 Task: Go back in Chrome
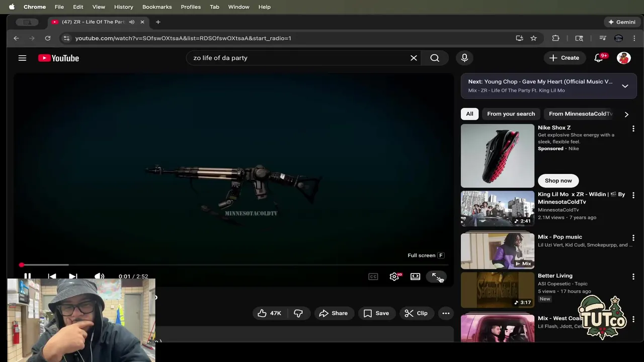[16, 38]
